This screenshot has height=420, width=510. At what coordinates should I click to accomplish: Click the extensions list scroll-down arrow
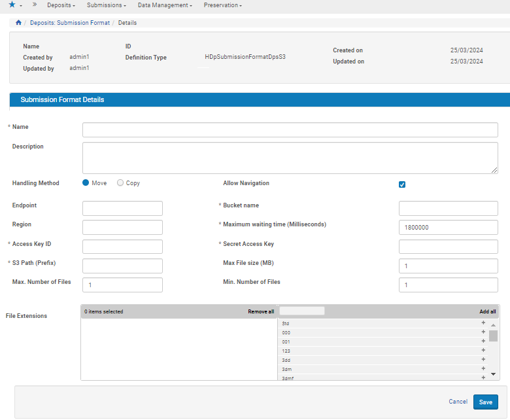[x=493, y=374]
